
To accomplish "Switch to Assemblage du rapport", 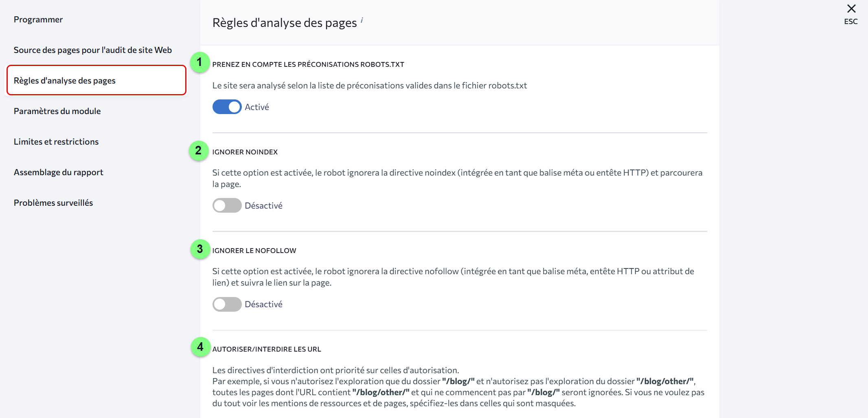I will (59, 172).
